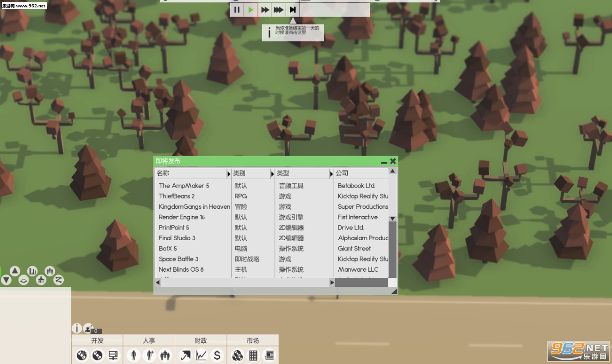Click the server icon under 开发
Viewport: 612px width, 364px height.
pos(113,355)
